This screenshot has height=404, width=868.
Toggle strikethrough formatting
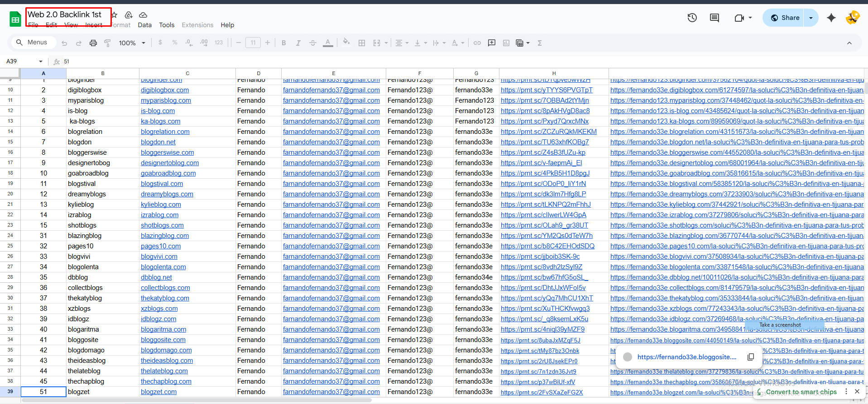312,43
